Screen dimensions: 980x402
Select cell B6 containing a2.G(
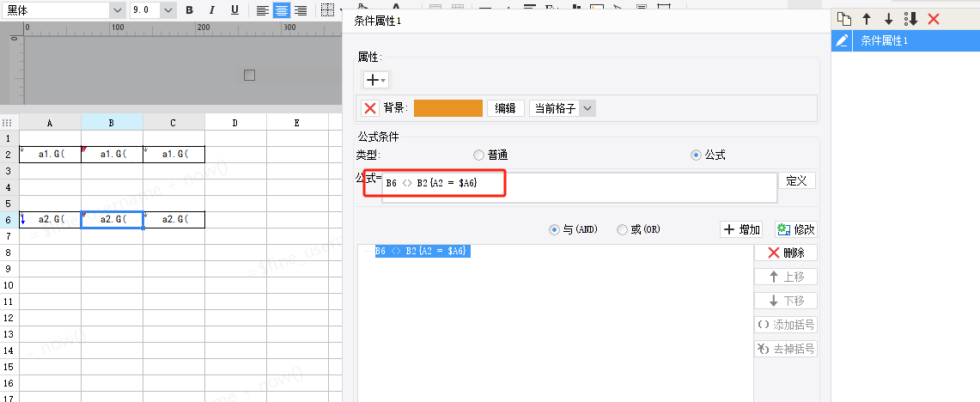[112, 219]
